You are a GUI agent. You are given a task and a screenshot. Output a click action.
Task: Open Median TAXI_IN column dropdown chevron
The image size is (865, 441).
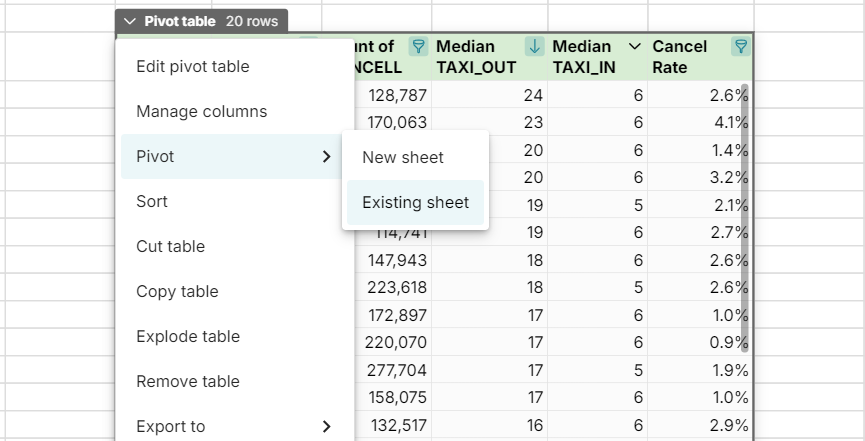(x=635, y=47)
